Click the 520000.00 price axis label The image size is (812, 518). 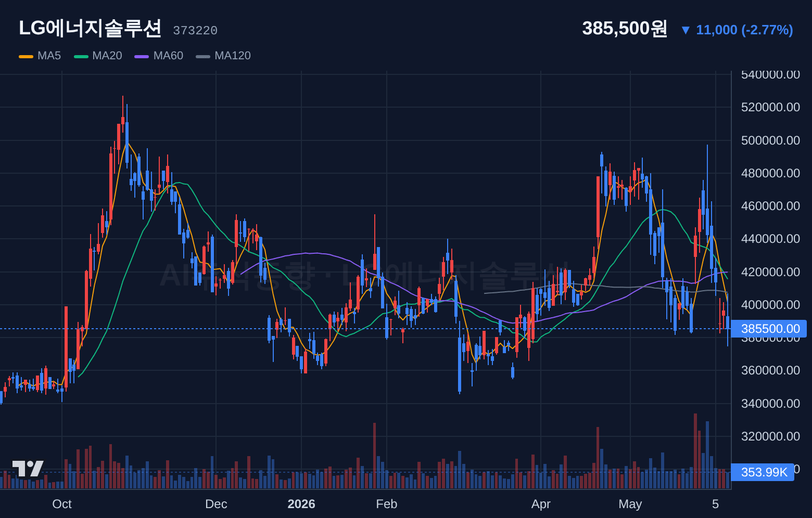click(770, 107)
